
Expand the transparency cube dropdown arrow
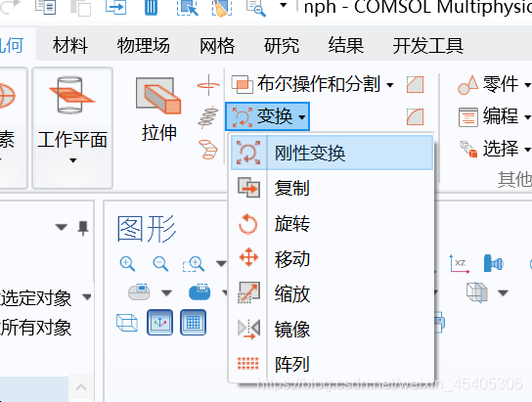(503, 292)
